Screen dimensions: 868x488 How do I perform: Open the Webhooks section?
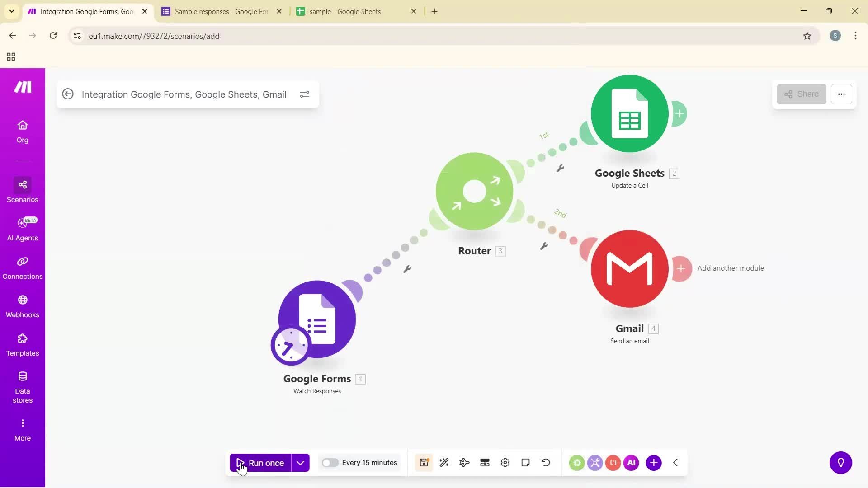pos(22,306)
